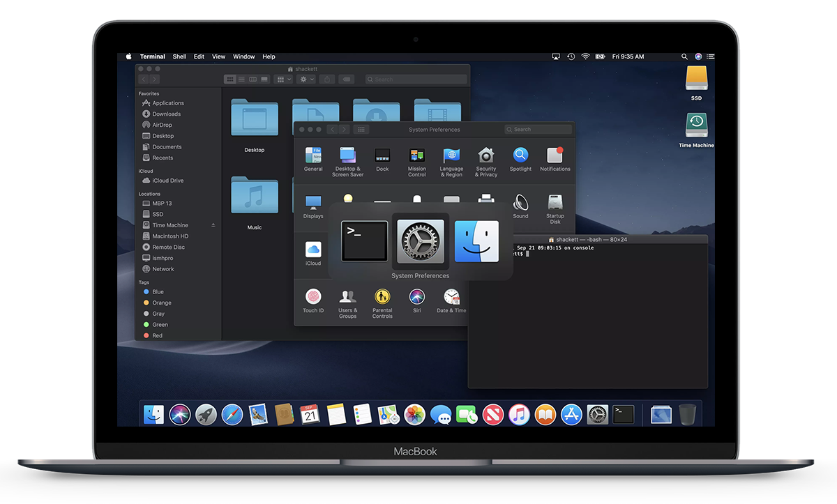Open Notification Center from menu bar
Viewport: 837px width, 504px height.
tap(710, 56)
